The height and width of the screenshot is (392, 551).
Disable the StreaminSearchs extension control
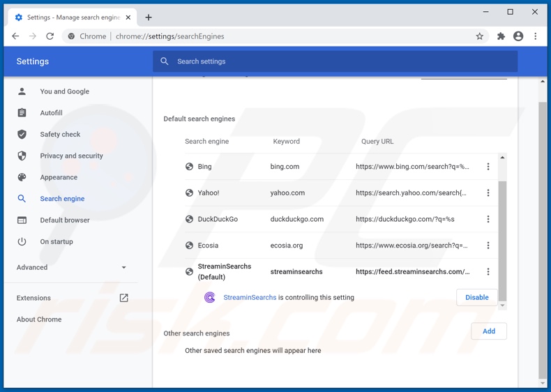point(476,297)
